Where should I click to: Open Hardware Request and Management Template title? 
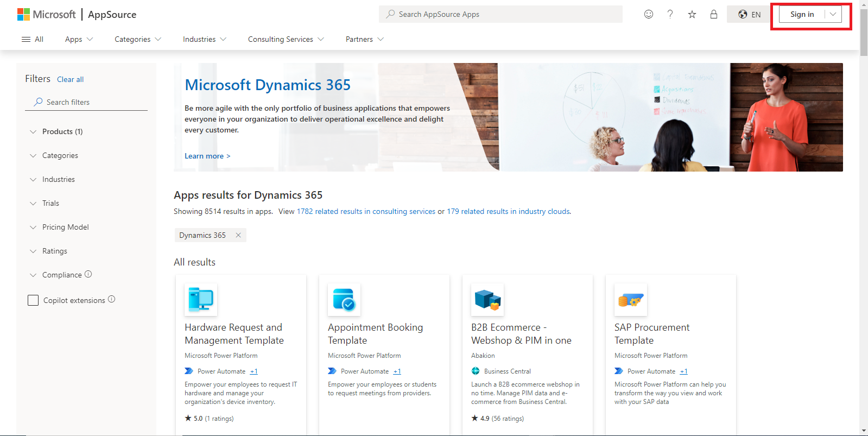(235, 334)
